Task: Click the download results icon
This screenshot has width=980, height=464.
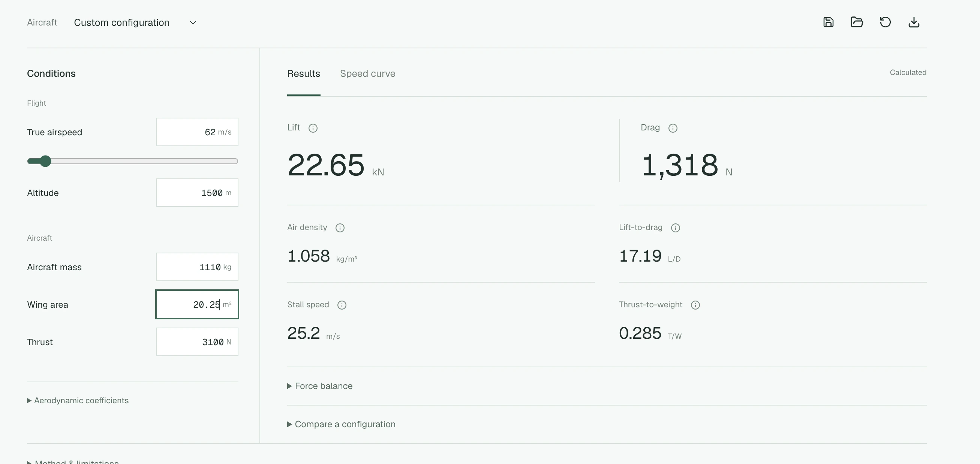Action: coord(914,22)
